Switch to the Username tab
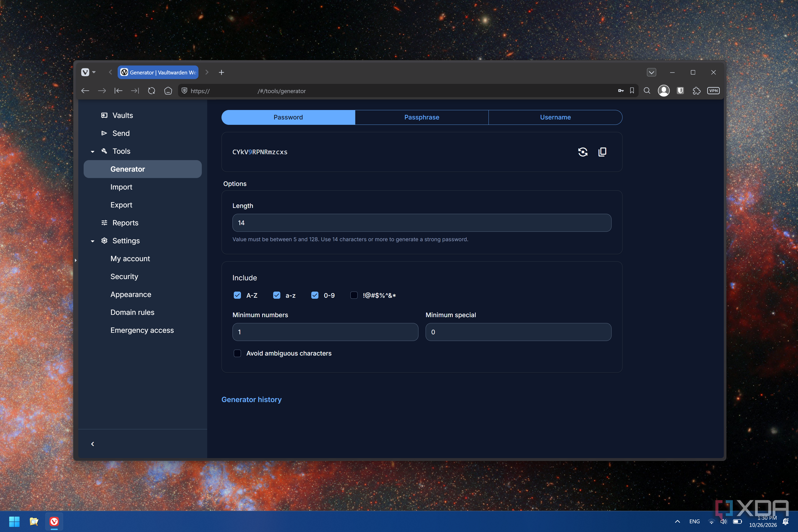Image resolution: width=798 pixels, height=532 pixels. tap(556, 117)
